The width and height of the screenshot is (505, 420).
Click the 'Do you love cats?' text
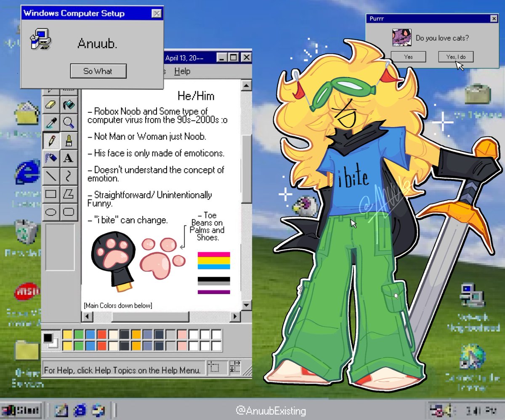tap(442, 38)
